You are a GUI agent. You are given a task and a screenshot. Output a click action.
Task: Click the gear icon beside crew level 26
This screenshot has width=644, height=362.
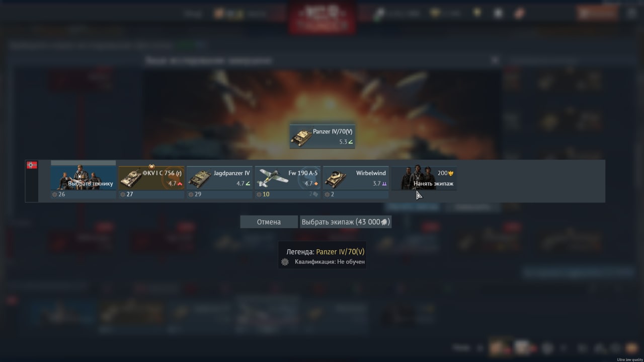point(54,194)
